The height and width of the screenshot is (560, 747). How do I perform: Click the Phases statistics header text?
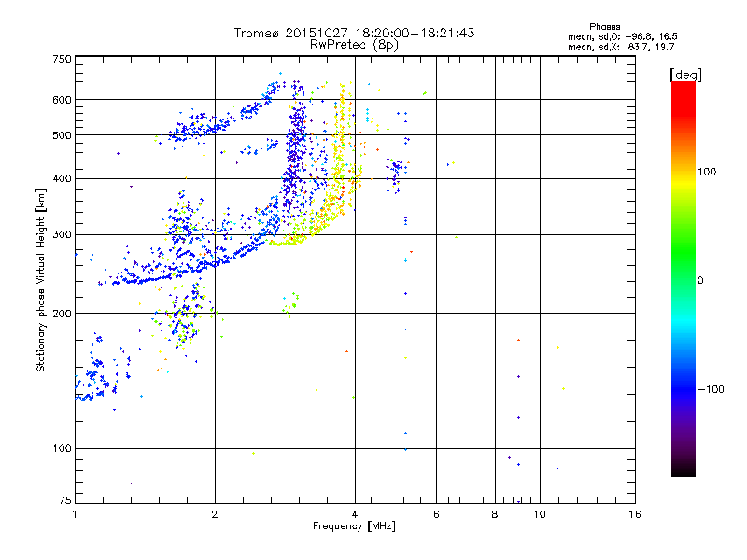604,27
